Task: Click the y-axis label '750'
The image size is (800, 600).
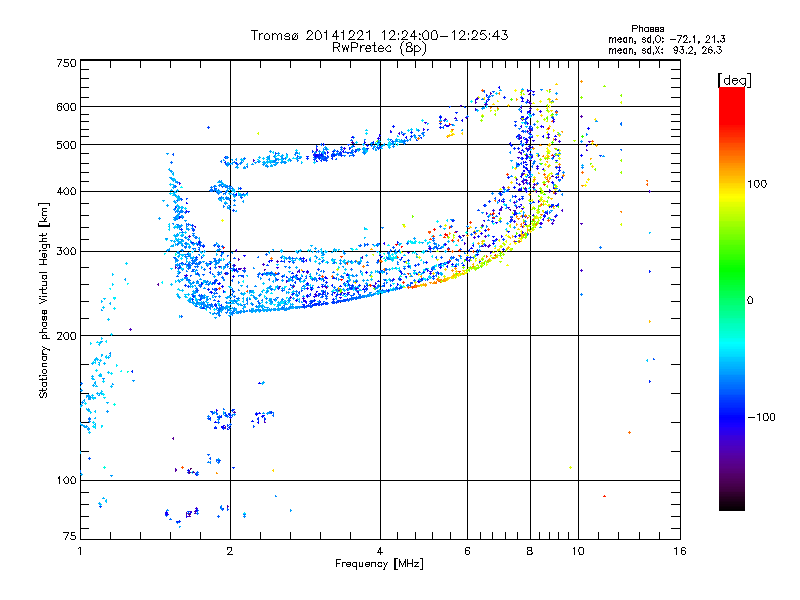Action: [66, 63]
